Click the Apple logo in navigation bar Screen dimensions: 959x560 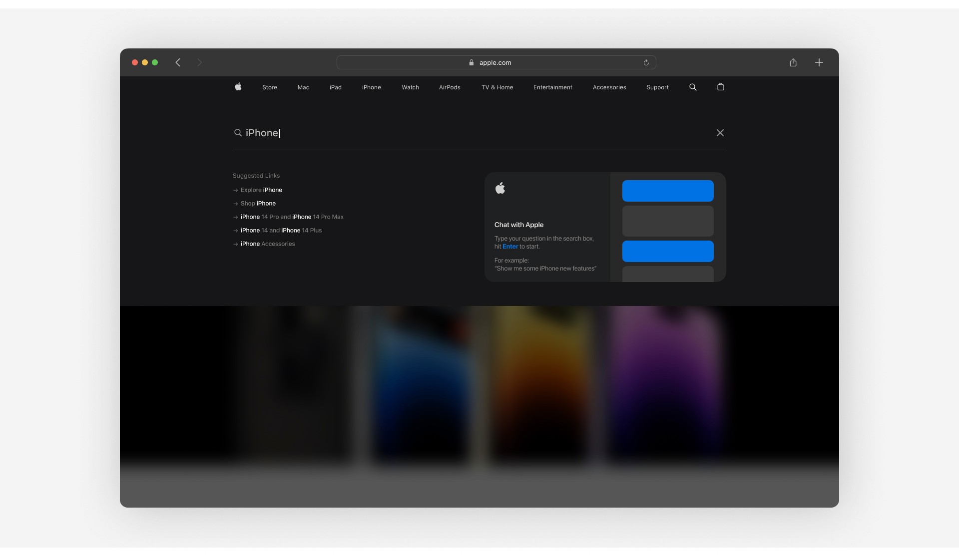pos(238,87)
